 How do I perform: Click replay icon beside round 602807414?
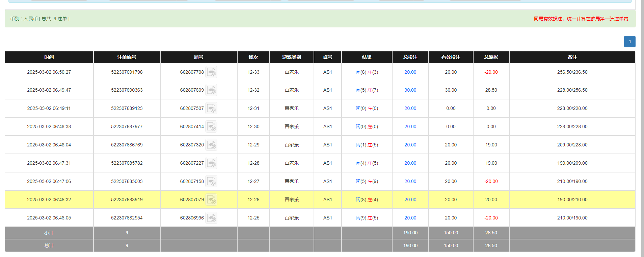[x=211, y=127]
